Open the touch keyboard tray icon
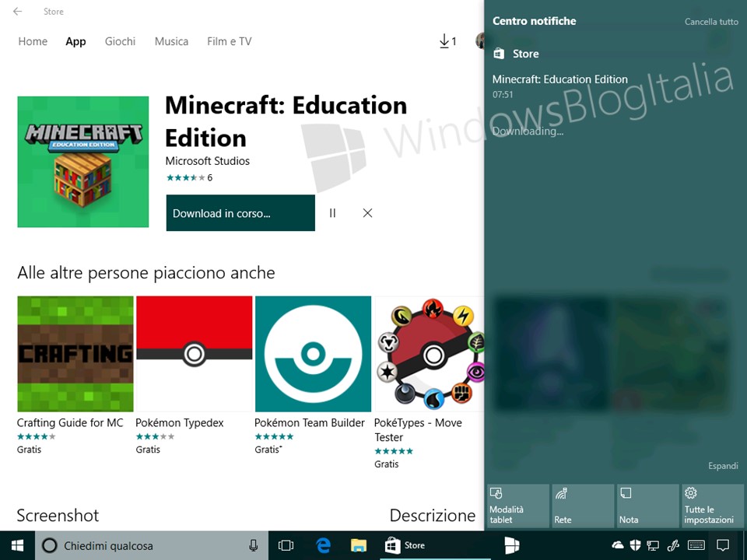 click(696, 545)
